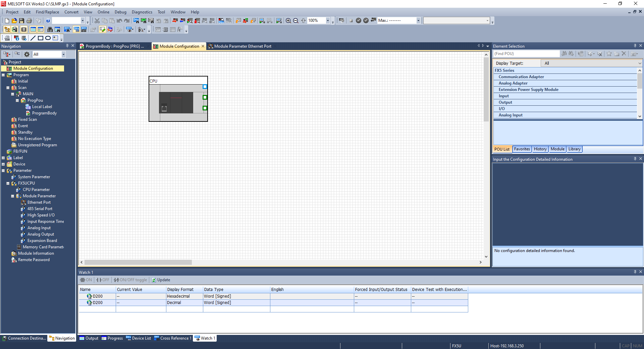
Task: Click the Communication Adapter category
Action: coord(521,77)
